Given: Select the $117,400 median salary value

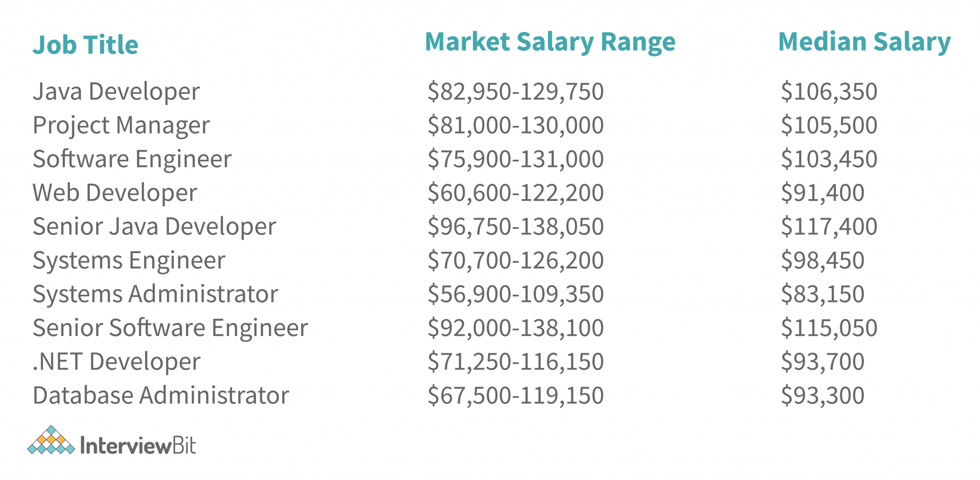Looking at the screenshot, I should (x=829, y=226).
